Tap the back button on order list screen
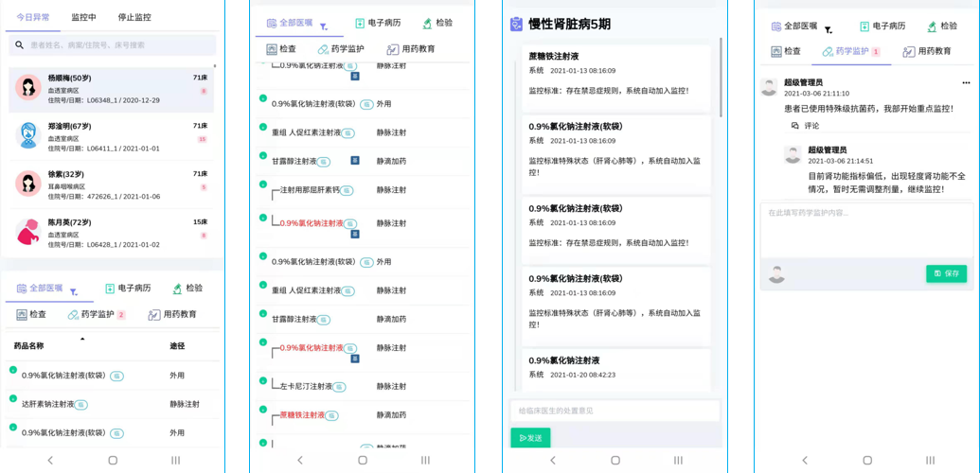 click(300, 460)
